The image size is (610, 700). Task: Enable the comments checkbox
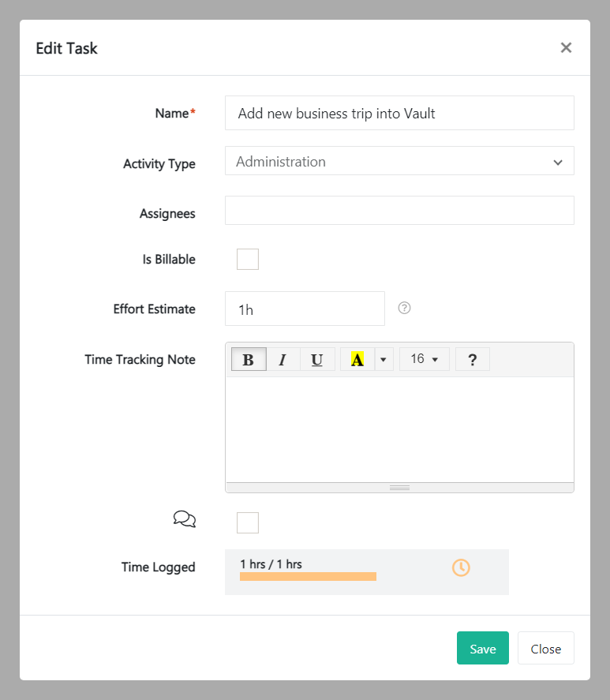pyautogui.click(x=248, y=522)
